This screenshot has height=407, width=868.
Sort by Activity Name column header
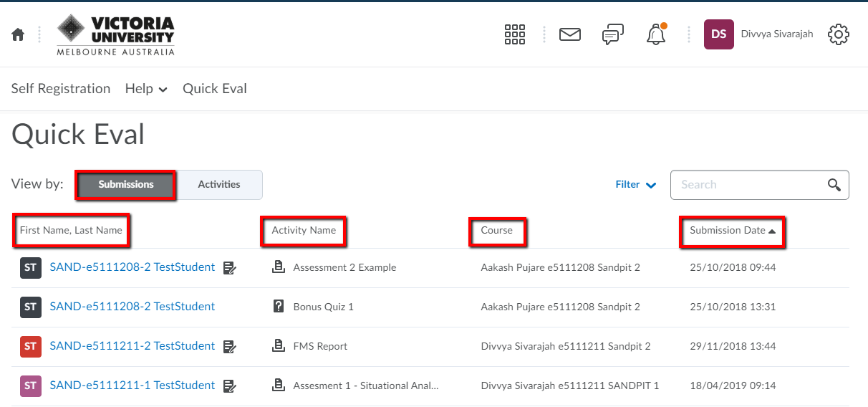[x=304, y=231]
